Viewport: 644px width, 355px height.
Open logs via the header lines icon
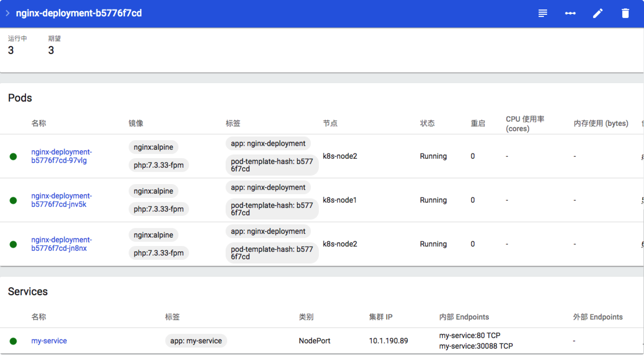[x=543, y=13]
